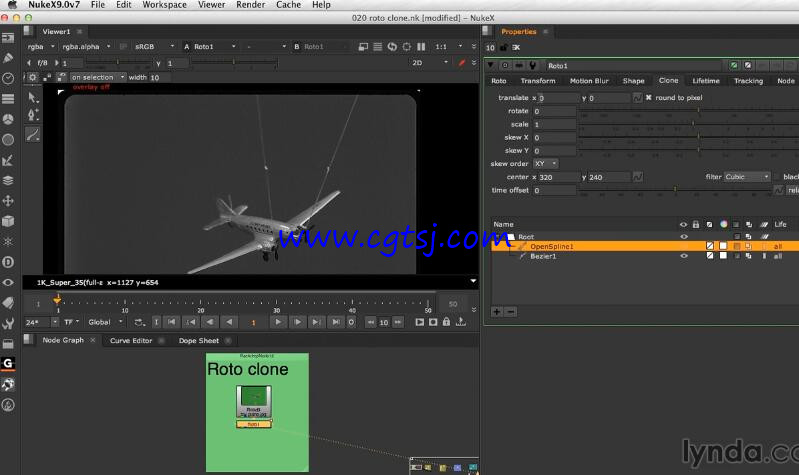Open the Color nodes toolbar menu
The height and width of the screenshot is (475, 799).
pyautogui.click(x=8, y=119)
